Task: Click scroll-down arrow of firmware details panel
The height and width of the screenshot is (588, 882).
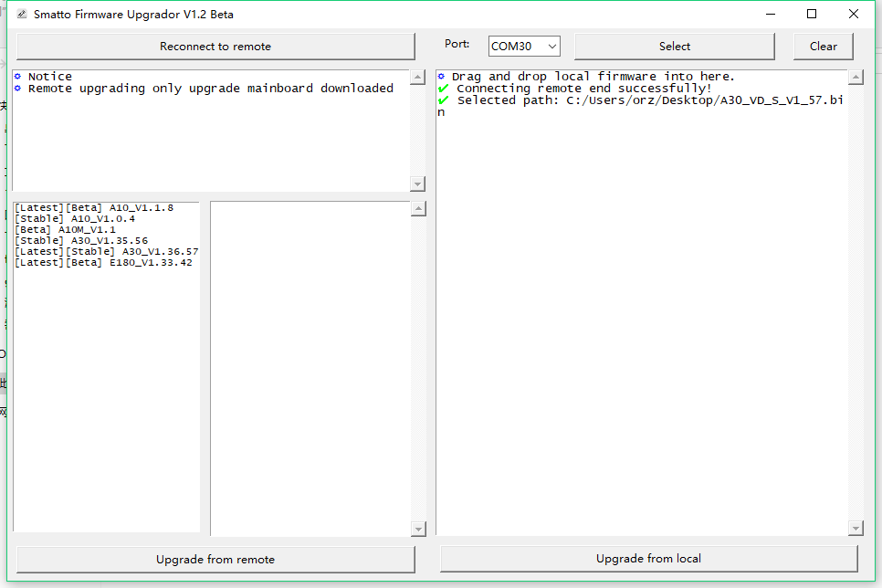Action: [418, 529]
